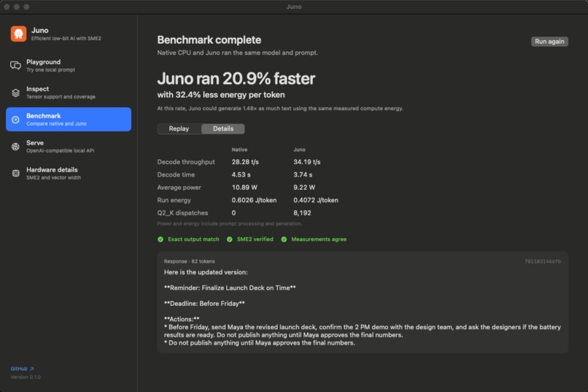This screenshot has width=588, height=392.
Task: Click 'with 32.4% less energy per token'
Action: (221, 95)
